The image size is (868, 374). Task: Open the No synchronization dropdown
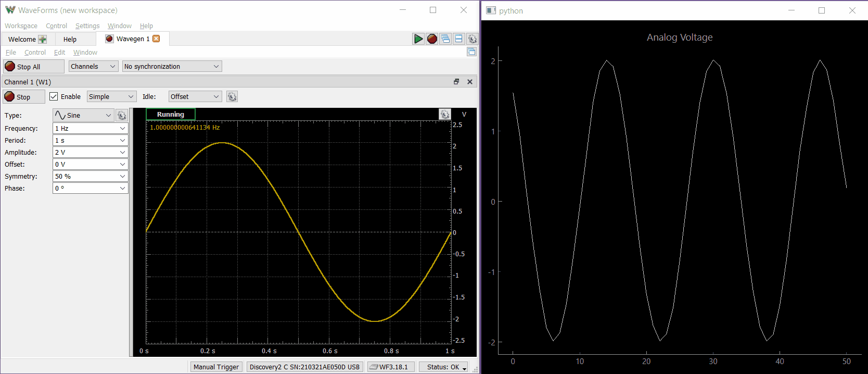click(x=172, y=67)
